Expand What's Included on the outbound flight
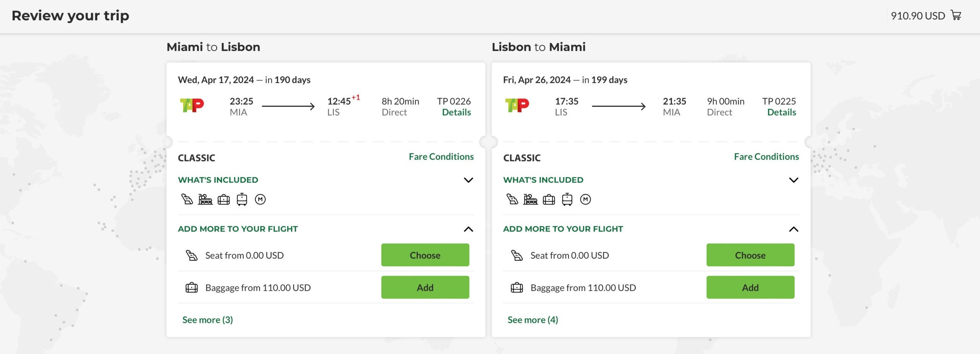The height and width of the screenshot is (354, 980). (469, 180)
